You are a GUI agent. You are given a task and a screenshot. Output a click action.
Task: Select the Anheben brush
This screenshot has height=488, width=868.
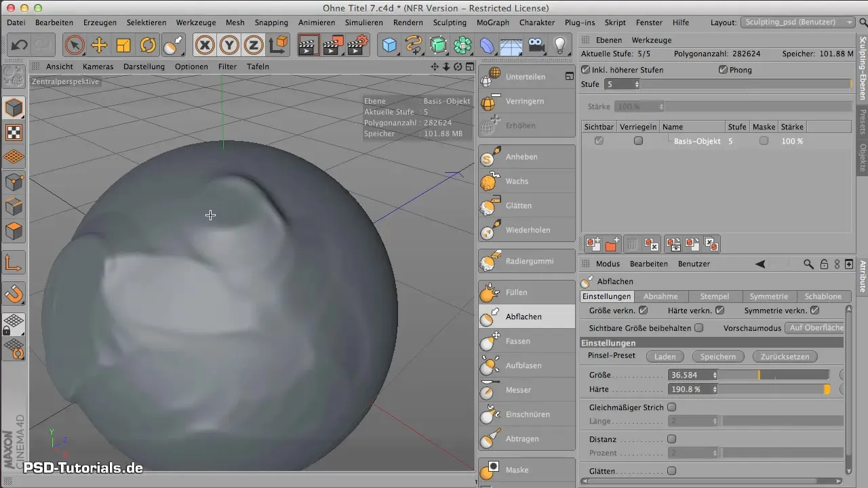(x=526, y=157)
